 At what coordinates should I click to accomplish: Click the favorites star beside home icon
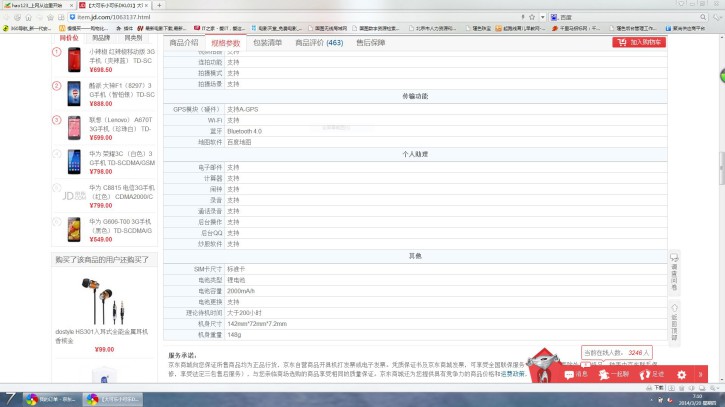[50, 17]
